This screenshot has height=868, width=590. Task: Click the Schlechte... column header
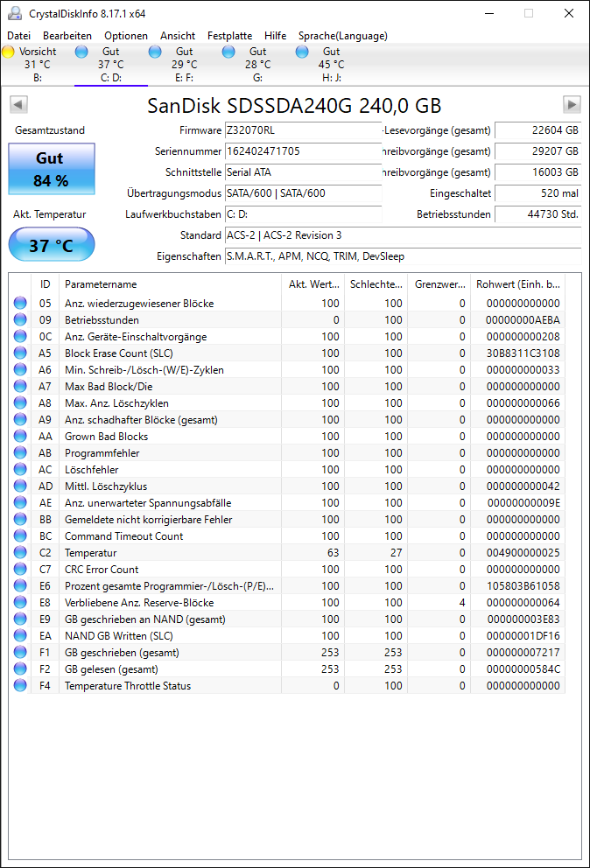tap(376, 284)
